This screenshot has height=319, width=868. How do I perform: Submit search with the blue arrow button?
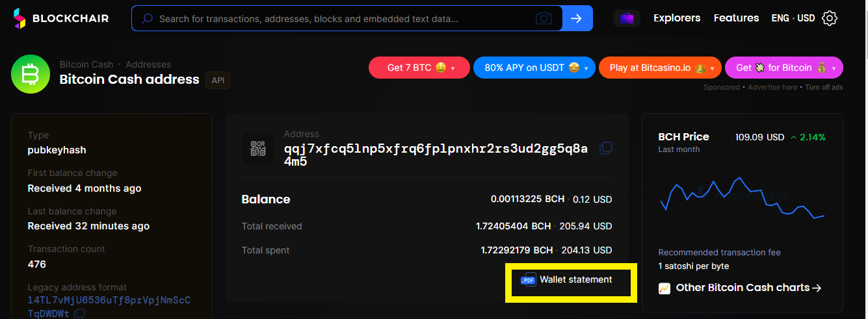[577, 18]
